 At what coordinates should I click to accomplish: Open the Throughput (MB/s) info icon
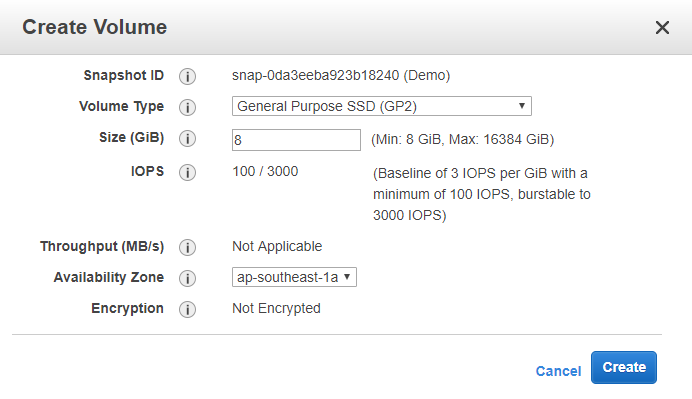(x=187, y=247)
